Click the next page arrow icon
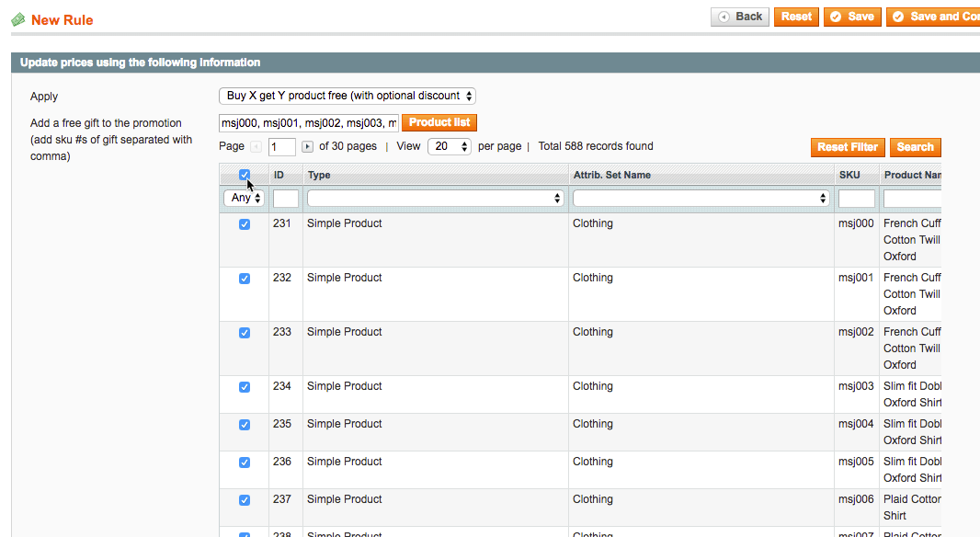Image resolution: width=980 pixels, height=537 pixels. coord(307,147)
